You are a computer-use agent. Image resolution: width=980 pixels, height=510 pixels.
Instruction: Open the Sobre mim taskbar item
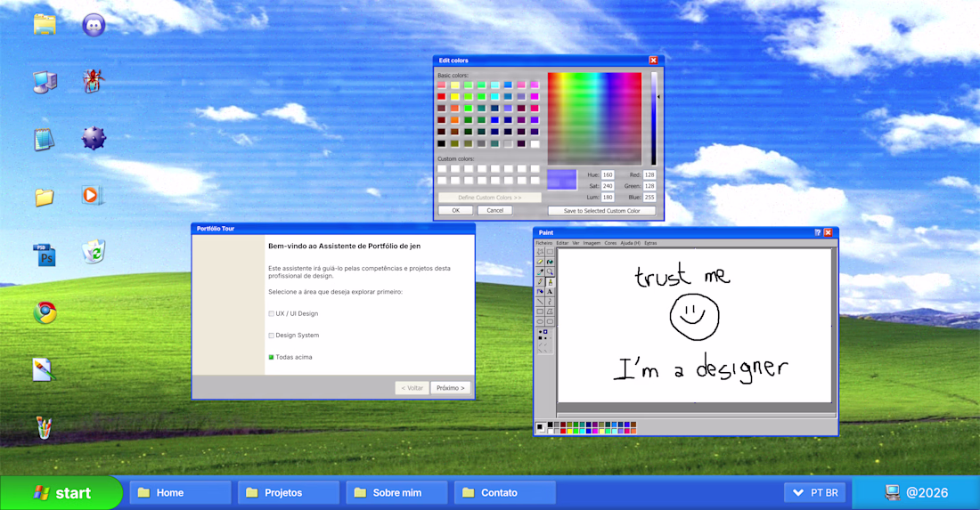click(396, 492)
